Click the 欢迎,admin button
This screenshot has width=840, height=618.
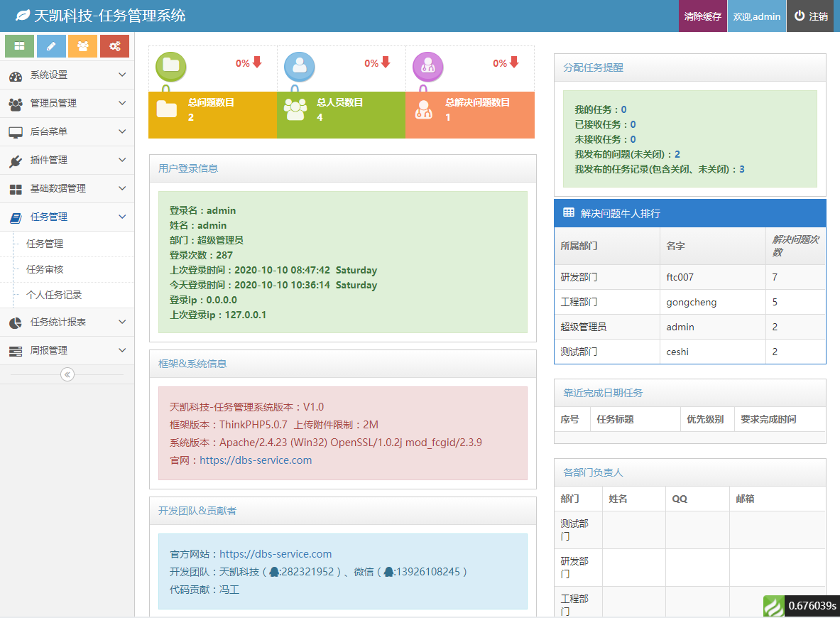click(x=756, y=16)
